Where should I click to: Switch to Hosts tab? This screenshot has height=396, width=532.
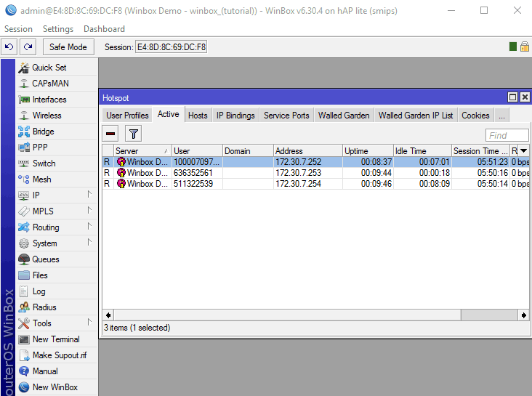coord(198,116)
